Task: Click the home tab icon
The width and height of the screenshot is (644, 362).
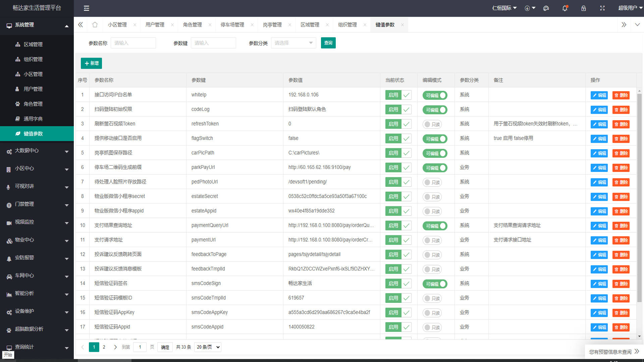Action: (95, 24)
